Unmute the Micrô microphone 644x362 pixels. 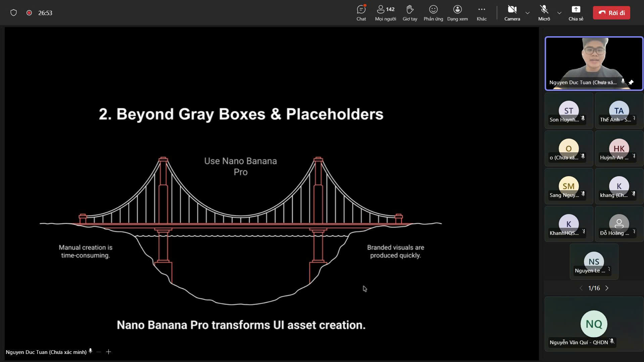tap(544, 13)
